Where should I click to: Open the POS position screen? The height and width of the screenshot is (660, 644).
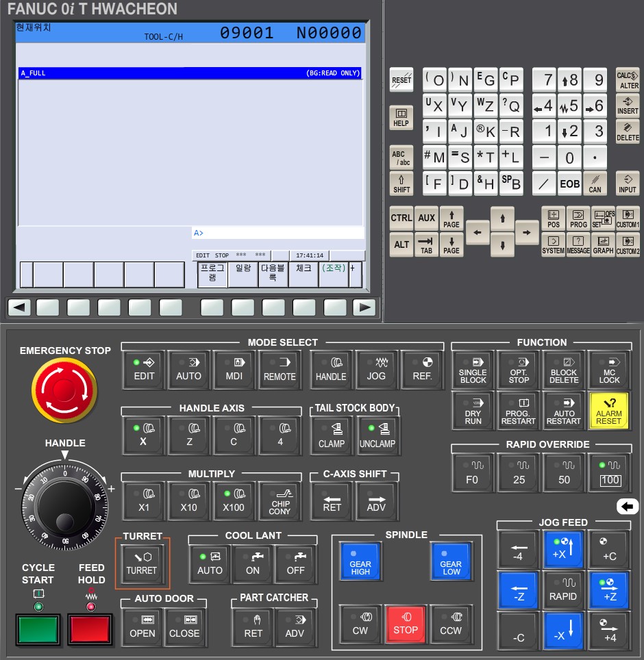click(553, 218)
